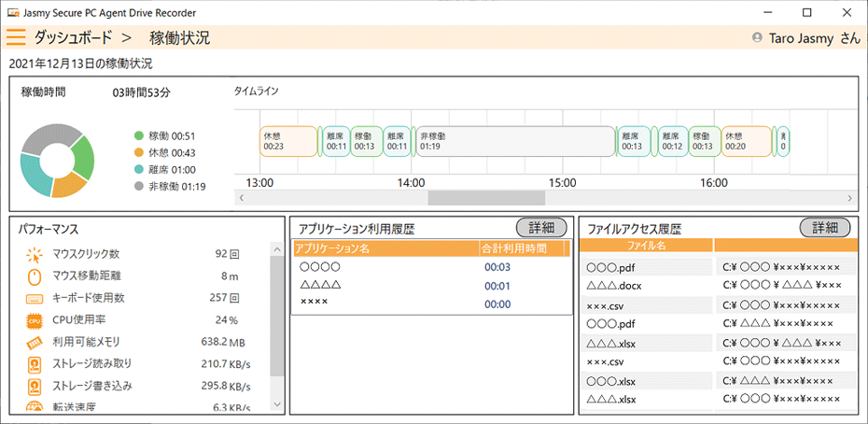The width and height of the screenshot is (868, 424).
Task: Sort by アプリケーション名 column header
Action: 385,249
